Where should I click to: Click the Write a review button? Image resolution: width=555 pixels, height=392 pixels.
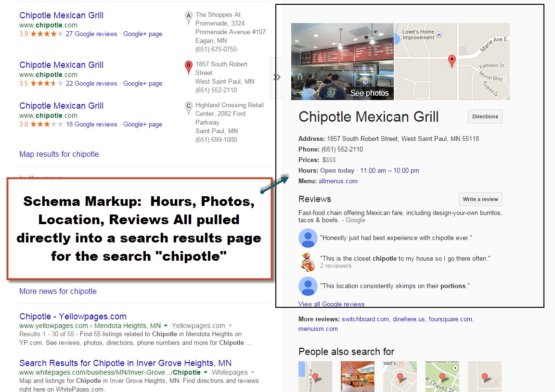coord(480,199)
